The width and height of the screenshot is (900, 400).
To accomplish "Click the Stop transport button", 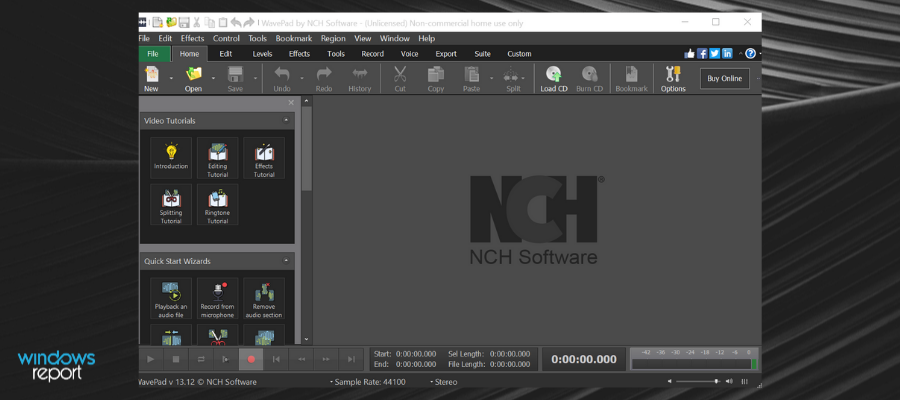I will pyautogui.click(x=176, y=359).
